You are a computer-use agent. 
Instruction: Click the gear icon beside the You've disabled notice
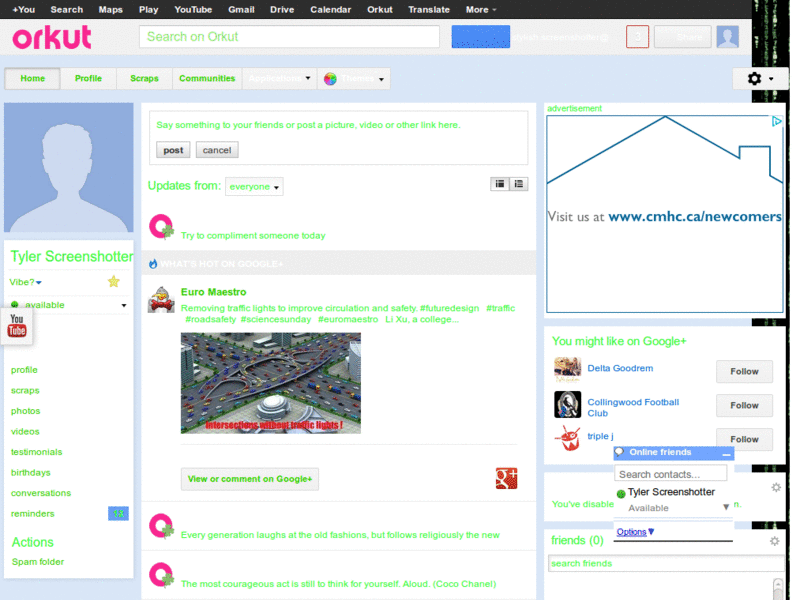776,487
